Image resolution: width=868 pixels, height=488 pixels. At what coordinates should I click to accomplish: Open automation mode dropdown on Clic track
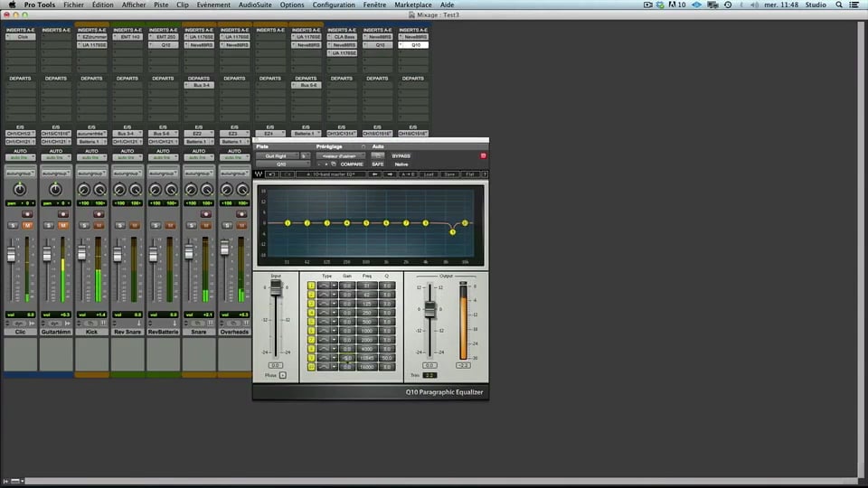click(20, 157)
